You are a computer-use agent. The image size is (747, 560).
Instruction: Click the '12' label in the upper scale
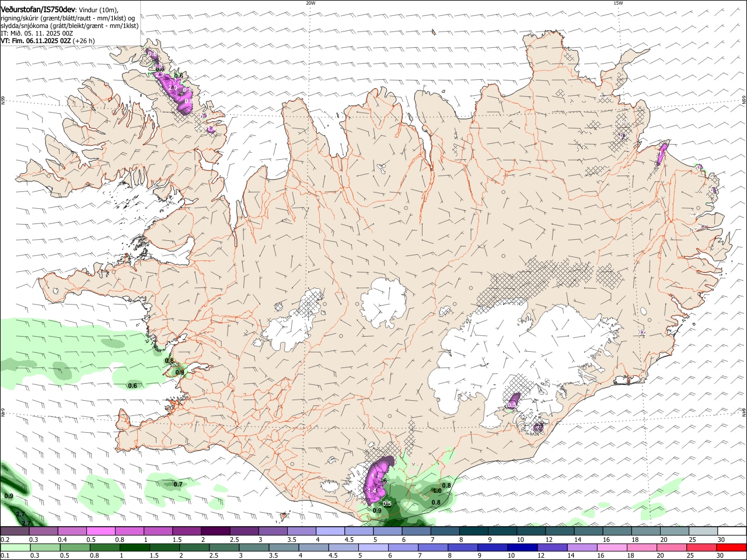coord(549,540)
